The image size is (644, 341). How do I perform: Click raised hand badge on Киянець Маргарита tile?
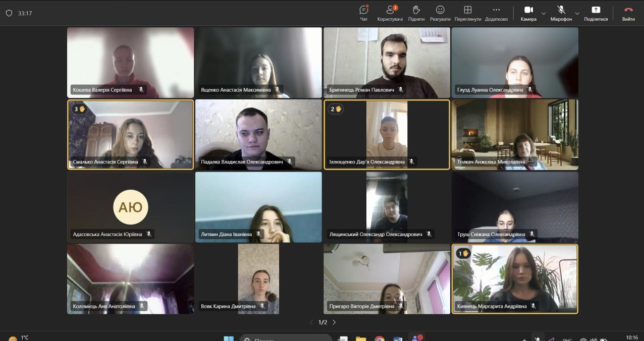point(463,253)
